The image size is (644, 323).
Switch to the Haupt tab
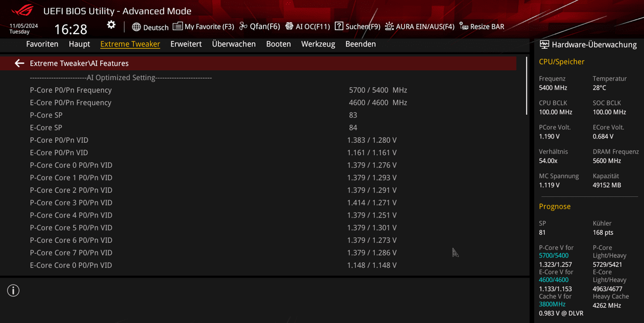[x=79, y=44]
